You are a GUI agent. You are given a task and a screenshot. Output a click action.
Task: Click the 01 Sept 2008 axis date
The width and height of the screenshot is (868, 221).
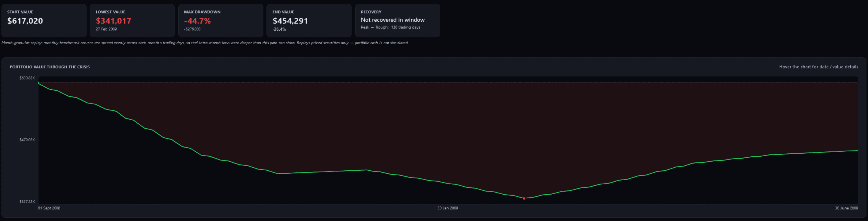tap(49, 208)
